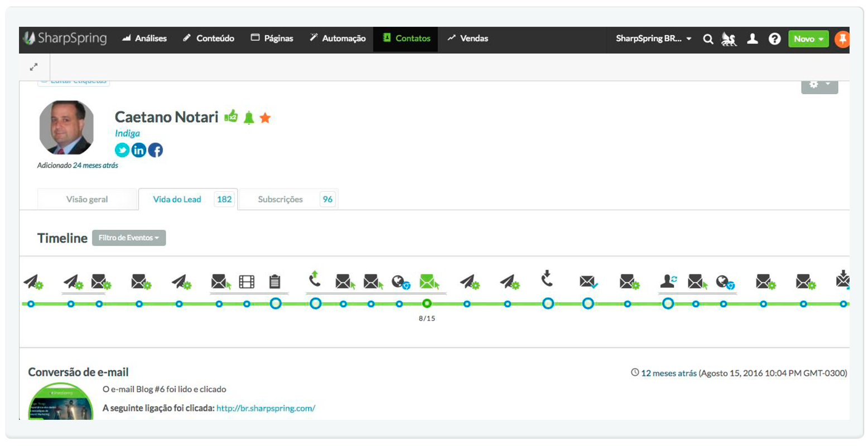Click the film strip event icon on timeline
The width and height of the screenshot is (868, 446).
pos(247,282)
